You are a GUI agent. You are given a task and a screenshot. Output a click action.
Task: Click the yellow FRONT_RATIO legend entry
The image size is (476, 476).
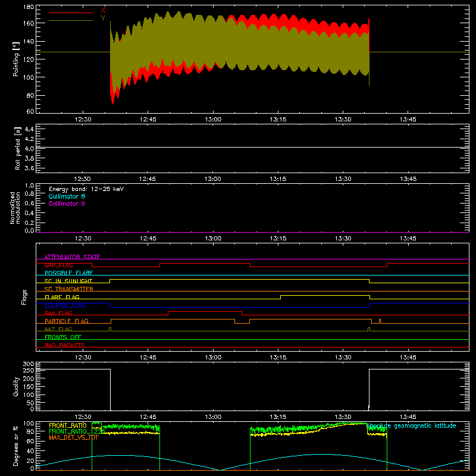click(x=68, y=425)
